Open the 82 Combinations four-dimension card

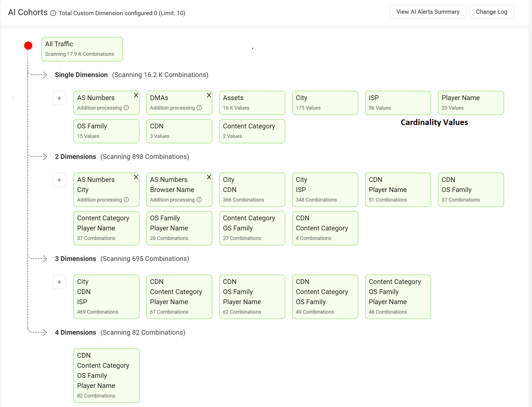tap(106, 375)
